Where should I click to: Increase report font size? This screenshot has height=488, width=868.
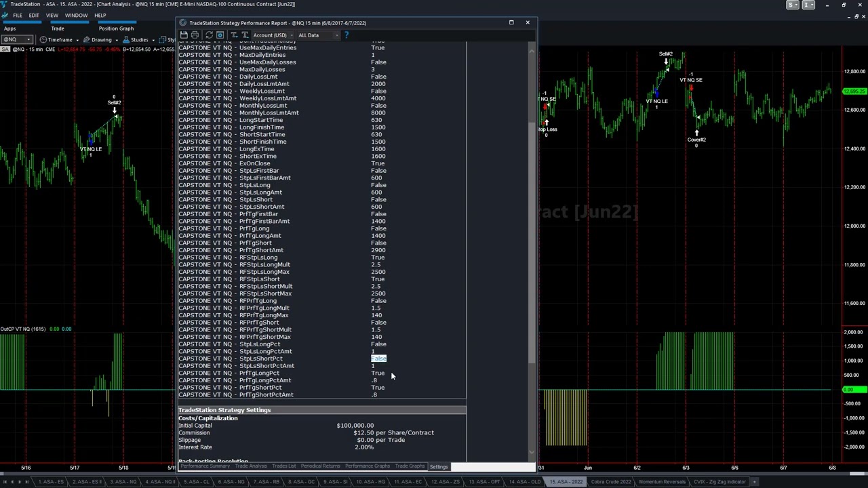pos(245,35)
